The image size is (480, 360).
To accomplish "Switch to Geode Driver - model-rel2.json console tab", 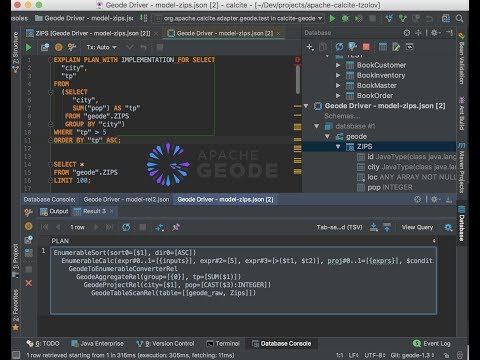I will pos(126,199).
